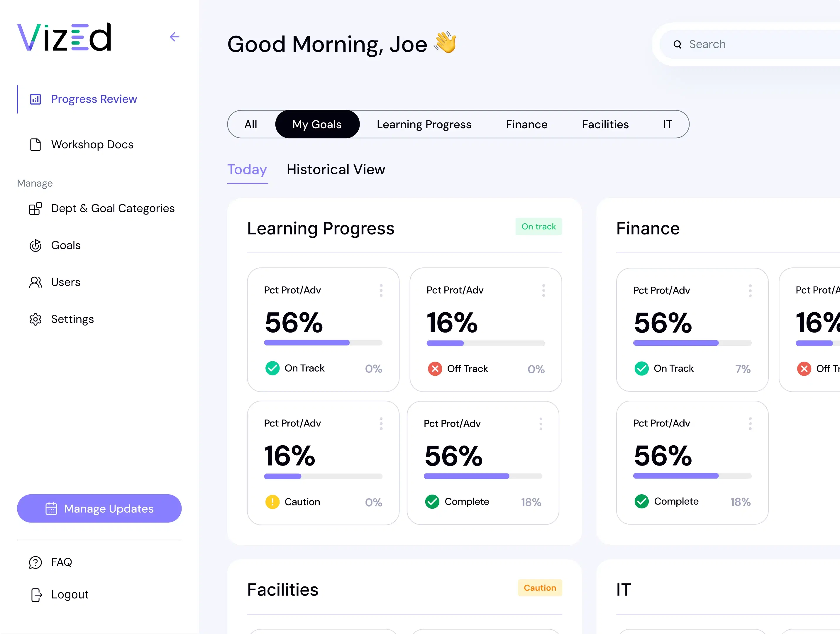Screen dimensions: 840x634
Task: Select the IT filter pill
Action: pyautogui.click(x=668, y=124)
